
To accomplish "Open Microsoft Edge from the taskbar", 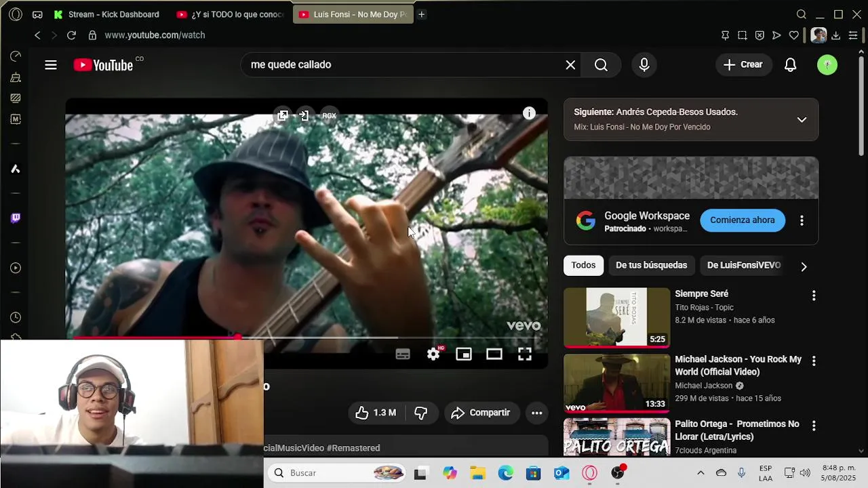I will (506, 473).
